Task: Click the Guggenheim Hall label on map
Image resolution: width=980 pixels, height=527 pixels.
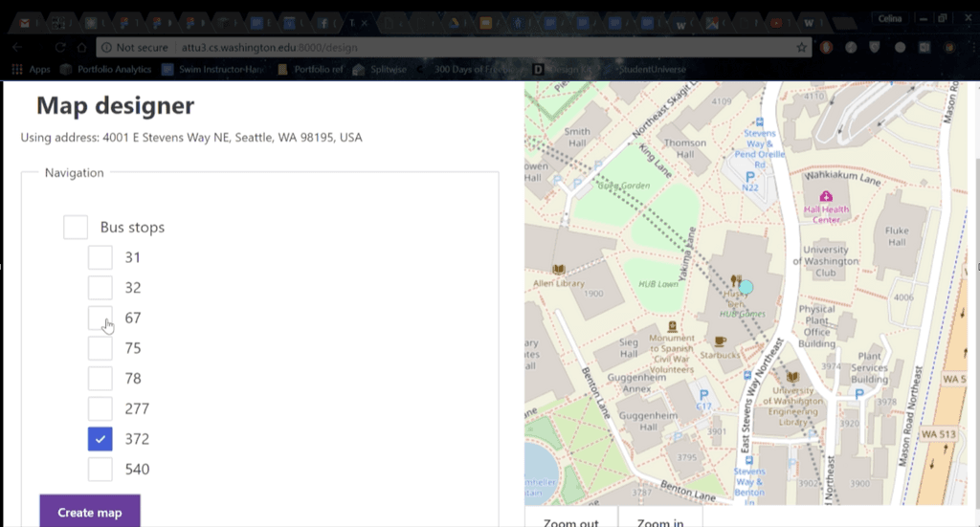Action: pos(648,421)
